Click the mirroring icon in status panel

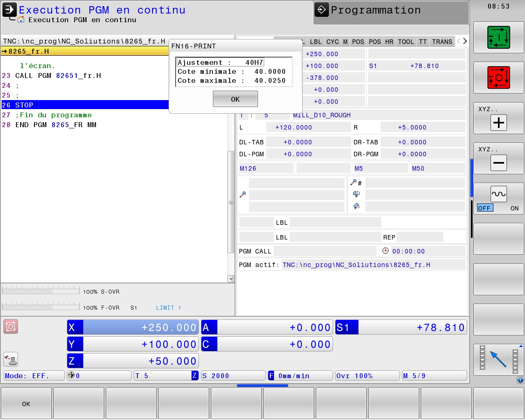[x=356, y=194]
